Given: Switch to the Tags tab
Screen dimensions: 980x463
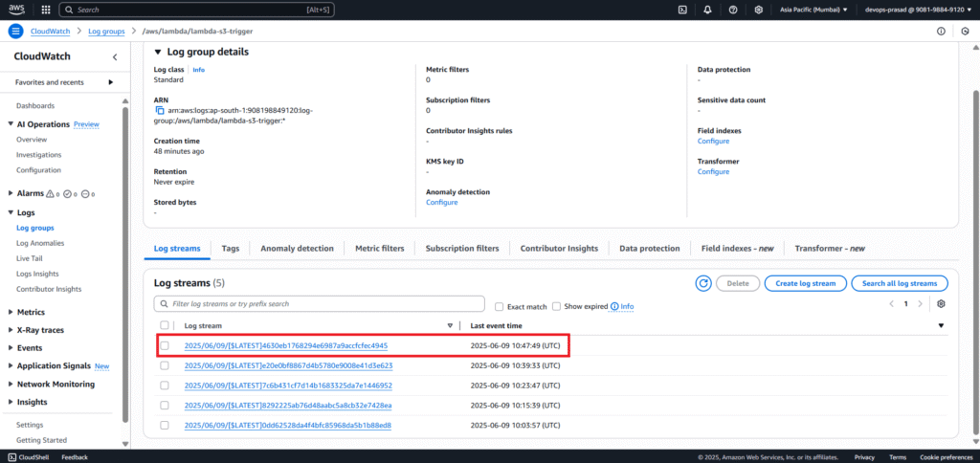Looking at the screenshot, I should click(231, 248).
